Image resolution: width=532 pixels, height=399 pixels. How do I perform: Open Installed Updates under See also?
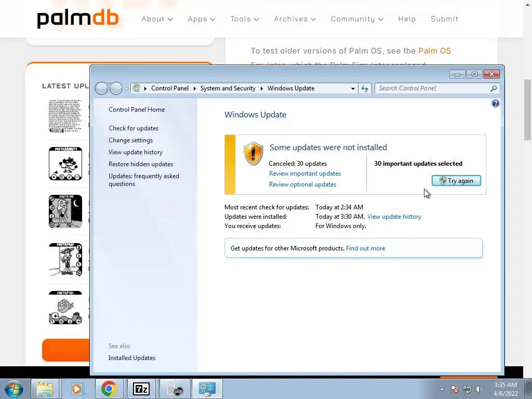pyautogui.click(x=131, y=358)
